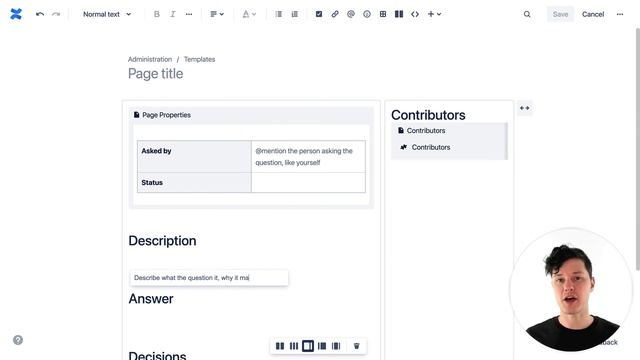Insert an @mention
640x360 pixels.
(x=351, y=14)
